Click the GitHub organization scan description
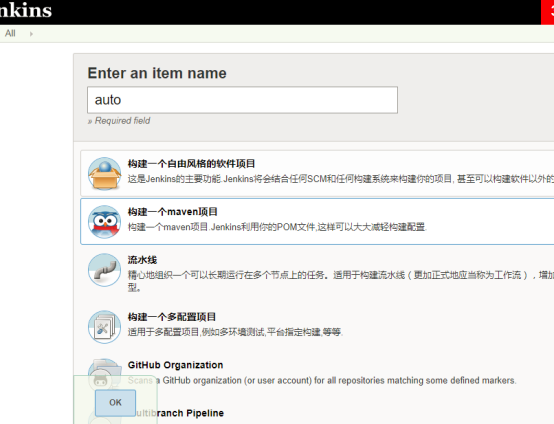Viewport: 554px width, 424px height. click(322, 381)
